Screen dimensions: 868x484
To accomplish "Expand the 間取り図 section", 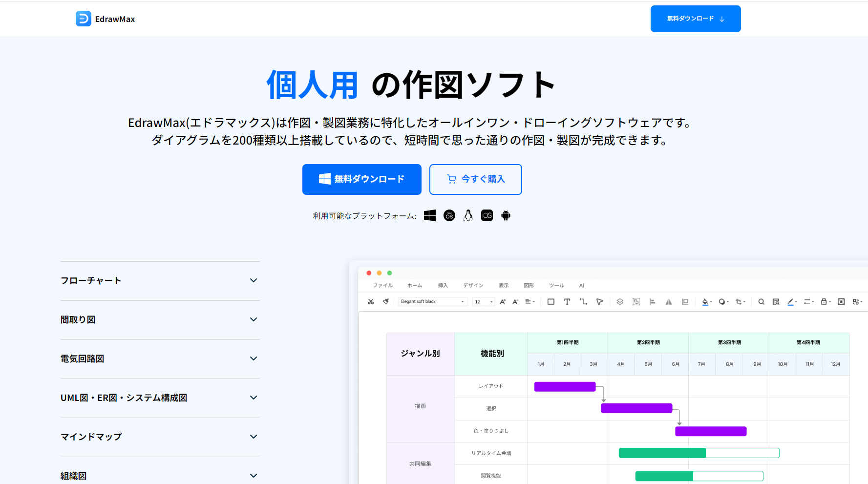I will pos(160,320).
